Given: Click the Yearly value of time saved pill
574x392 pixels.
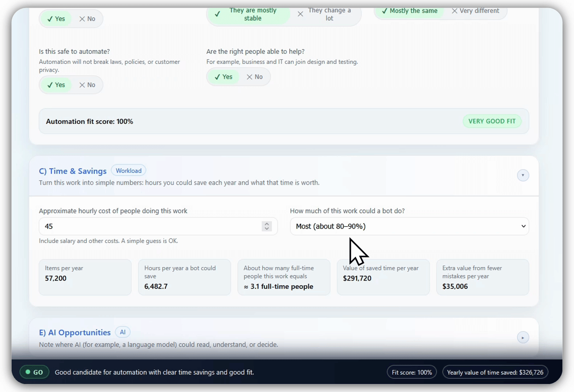Looking at the screenshot, I should point(495,372).
